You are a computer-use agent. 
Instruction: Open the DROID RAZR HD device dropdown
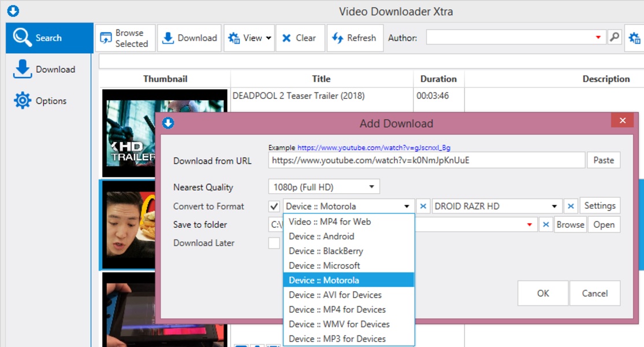tap(554, 206)
